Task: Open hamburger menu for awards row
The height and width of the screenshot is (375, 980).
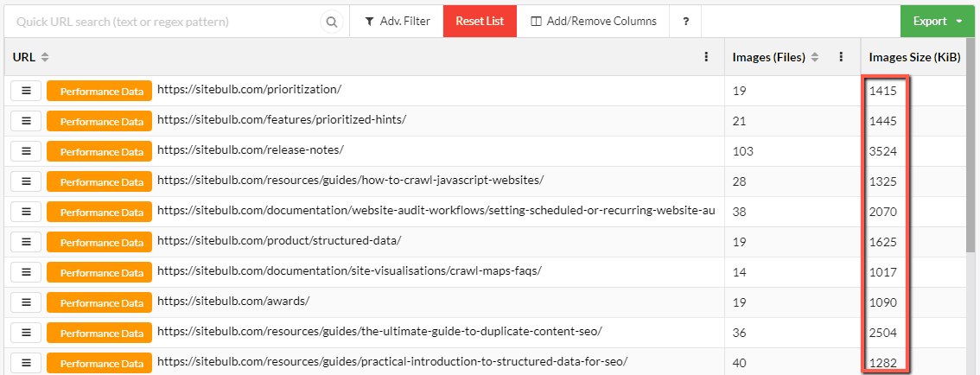Action: (x=26, y=302)
